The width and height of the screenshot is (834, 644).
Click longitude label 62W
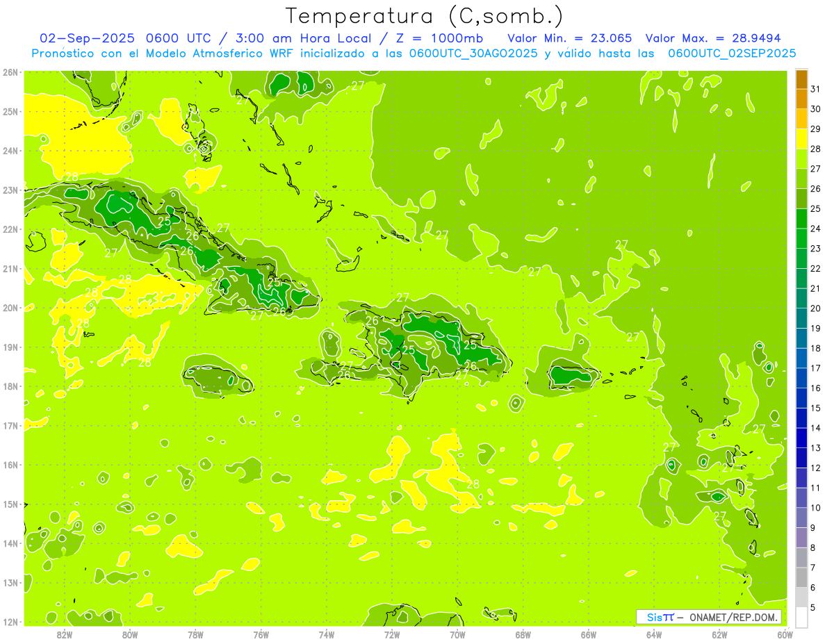(720, 634)
